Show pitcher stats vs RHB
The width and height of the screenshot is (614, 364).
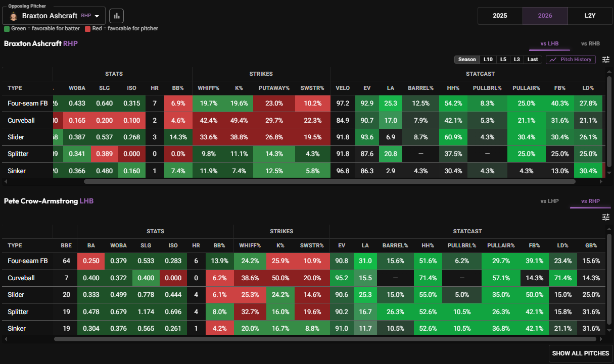(590, 44)
